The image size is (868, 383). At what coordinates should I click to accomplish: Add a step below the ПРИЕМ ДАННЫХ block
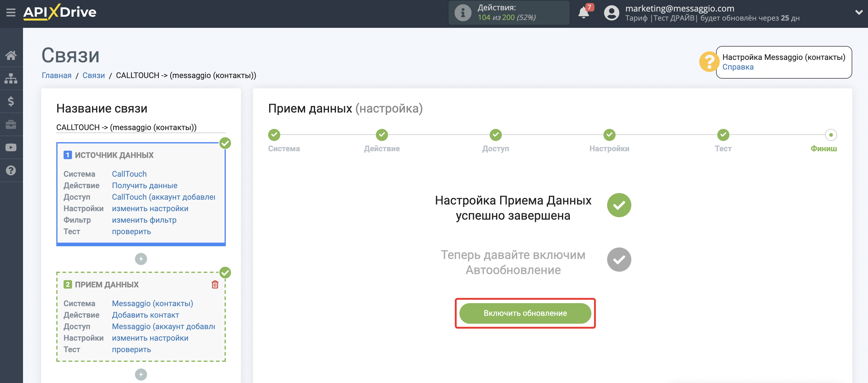(x=141, y=374)
